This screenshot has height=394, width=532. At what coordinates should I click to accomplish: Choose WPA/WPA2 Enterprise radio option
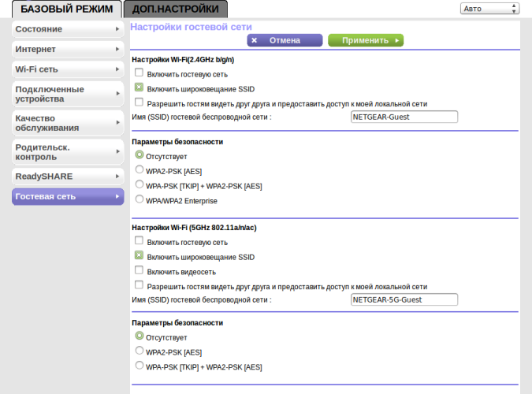pyautogui.click(x=139, y=199)
